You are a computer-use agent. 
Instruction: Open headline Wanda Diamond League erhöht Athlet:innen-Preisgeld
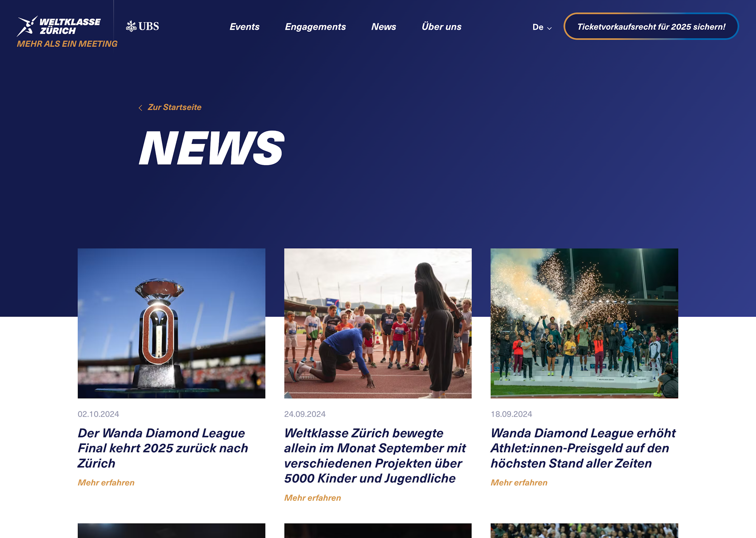(x=583, y=448)
